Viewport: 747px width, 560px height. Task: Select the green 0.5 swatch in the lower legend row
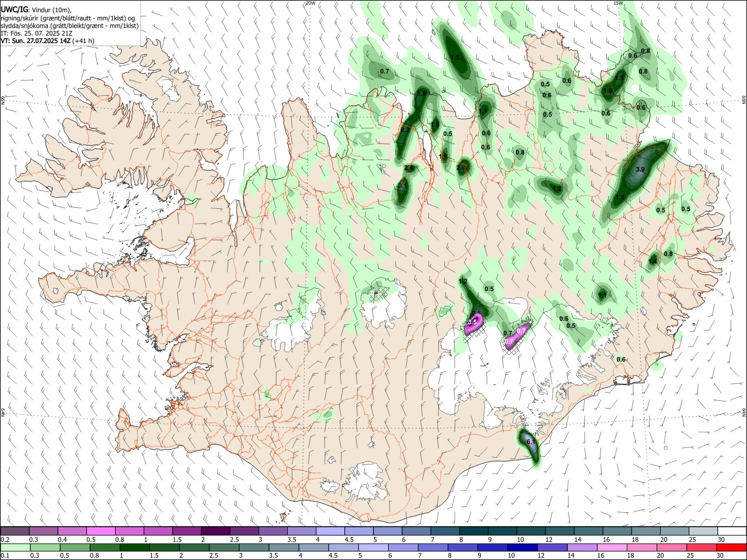click(x=74, y=548)
